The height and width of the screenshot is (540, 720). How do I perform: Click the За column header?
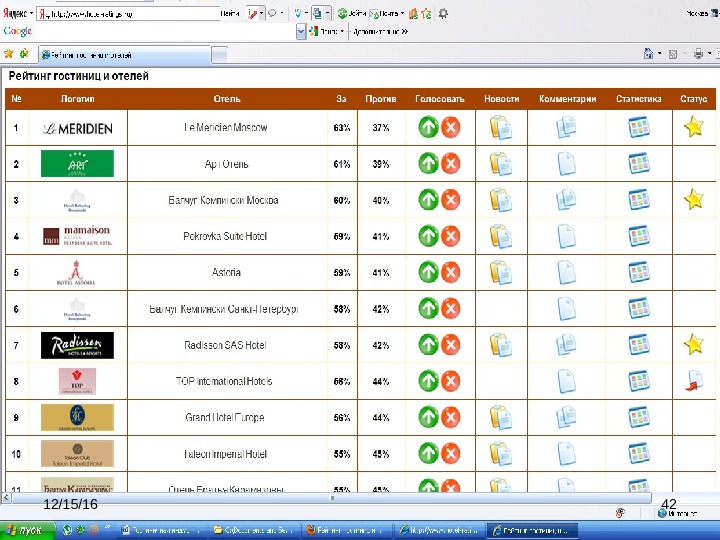pyautogui.click(x=341, y=99)
